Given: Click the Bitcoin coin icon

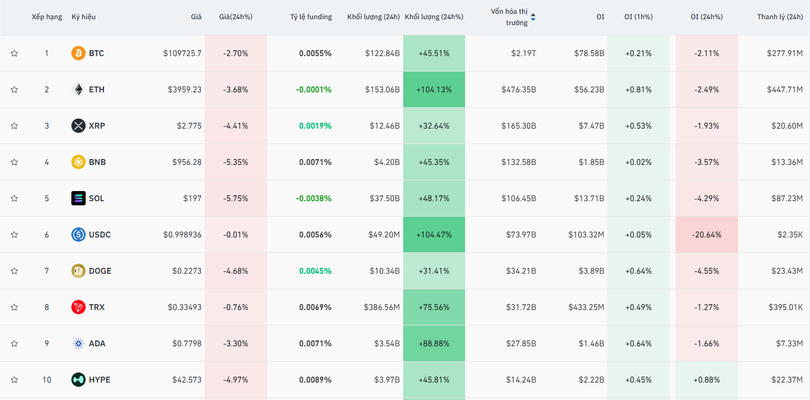Looking at the screenshot, I should coord(78,53).
